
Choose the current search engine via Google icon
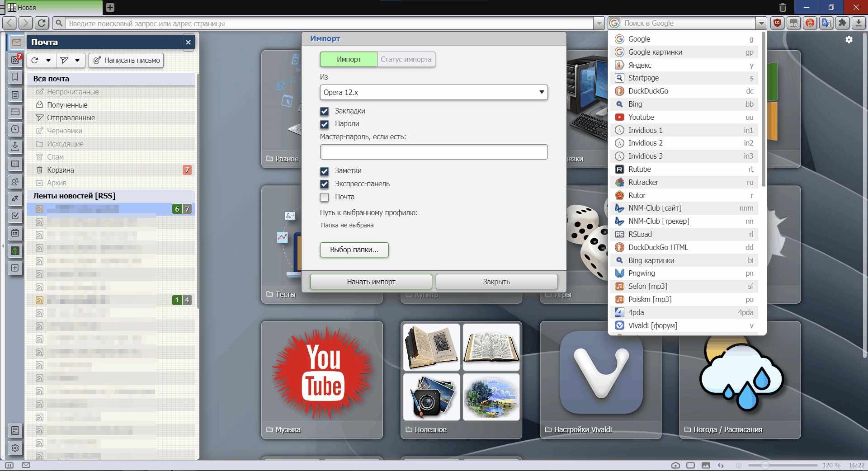point(614,23)
